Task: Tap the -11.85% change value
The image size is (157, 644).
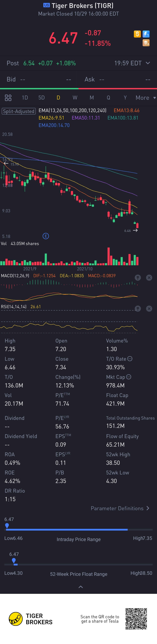Action: 98,43
